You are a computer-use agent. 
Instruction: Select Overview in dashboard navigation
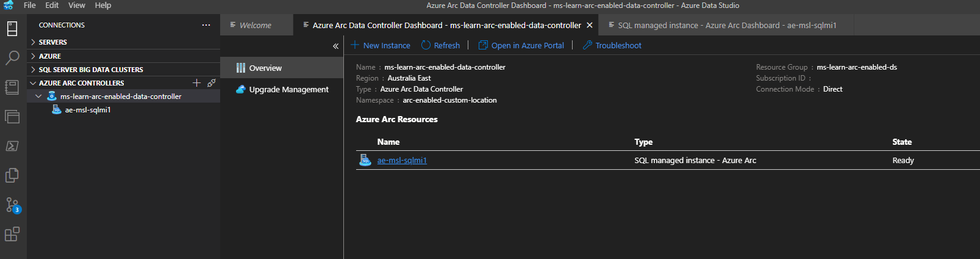282,68
